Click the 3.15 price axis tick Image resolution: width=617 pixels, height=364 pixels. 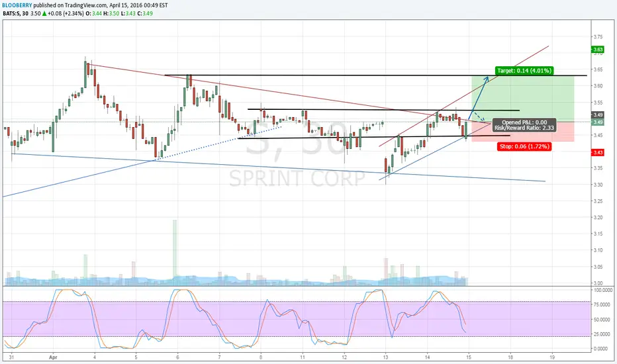(598, 234)
